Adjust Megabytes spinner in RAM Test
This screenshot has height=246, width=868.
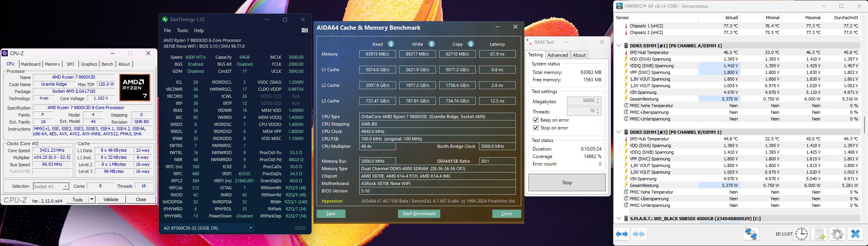pos(598,101)
